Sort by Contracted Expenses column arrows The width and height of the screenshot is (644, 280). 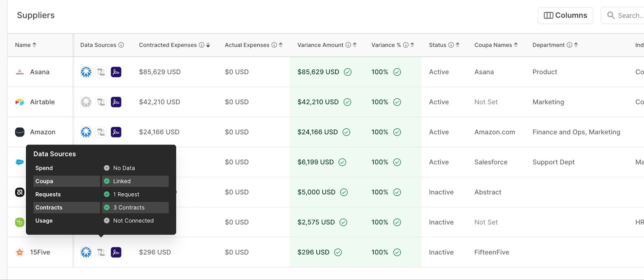coord(208,45)
